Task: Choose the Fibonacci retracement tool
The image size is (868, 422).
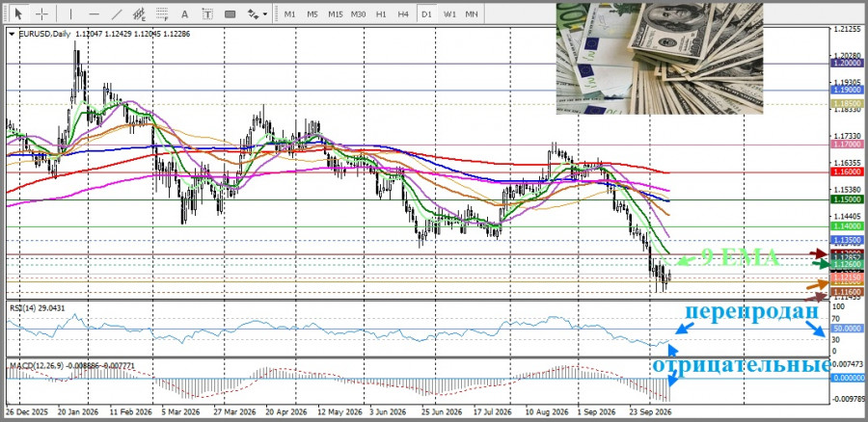Action: pyautogui.click(x=162, y=13)
